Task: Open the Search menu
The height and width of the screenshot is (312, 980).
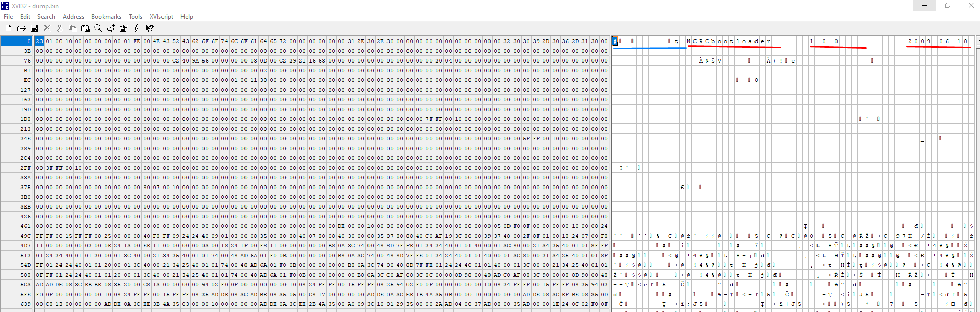Action: pos(46,17)
